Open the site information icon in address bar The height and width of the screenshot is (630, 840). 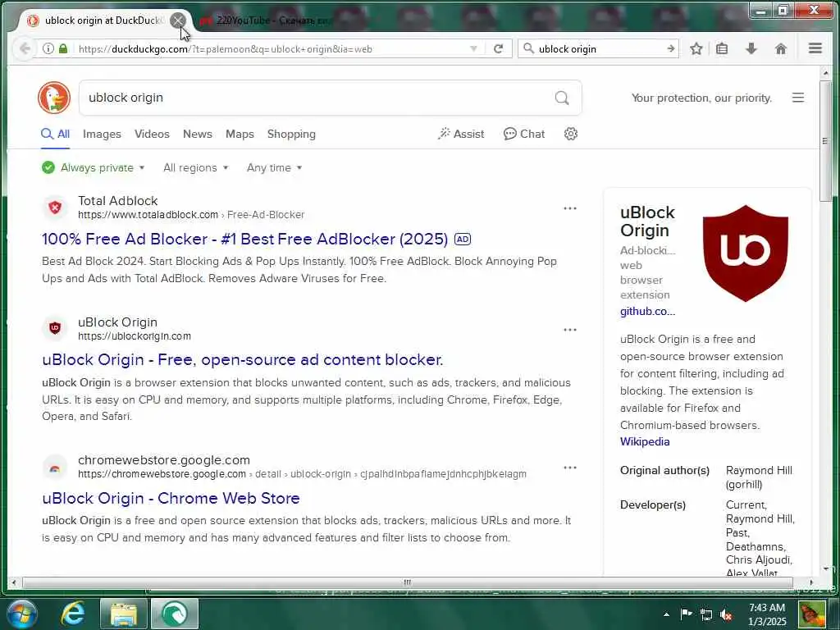[x=48, y=48]
